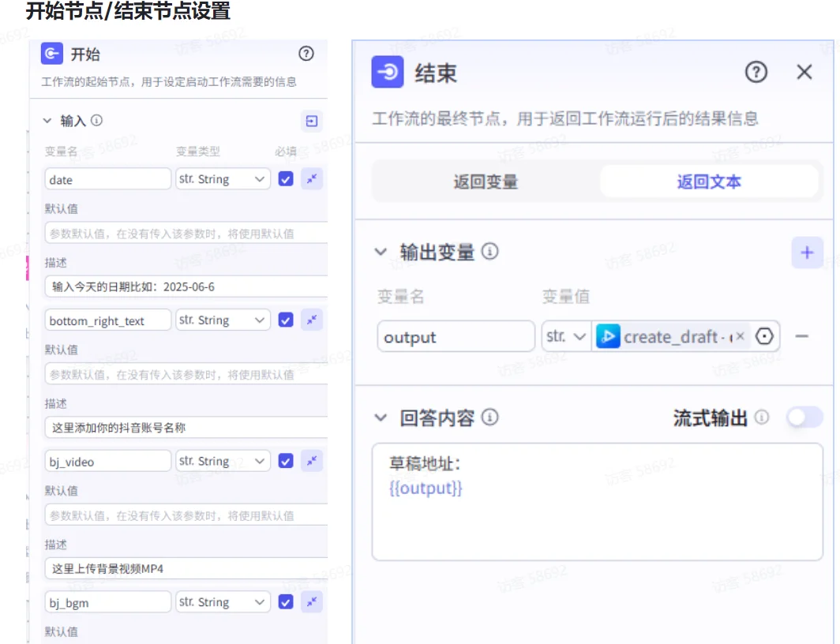Click the 回答内容 text area
Image resolution: width=840 pixels, height=644 pixels.
pyautogui.click(x=598, y=502)
